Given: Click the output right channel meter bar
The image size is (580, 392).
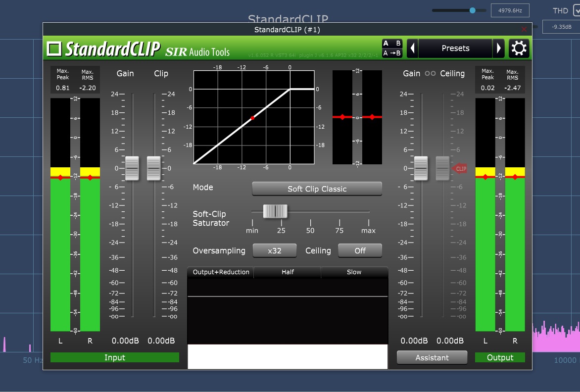Looking at the screenshot, I should [515, 214].
